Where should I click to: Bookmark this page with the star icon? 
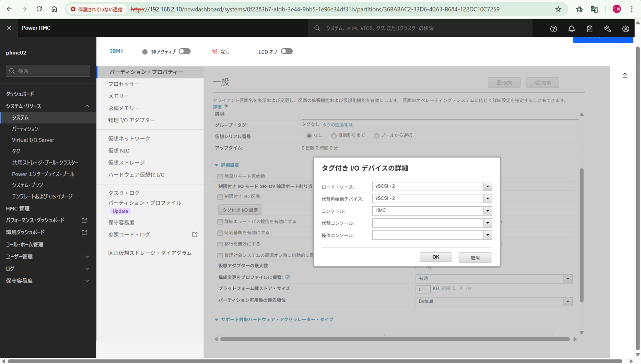(558, 9)
